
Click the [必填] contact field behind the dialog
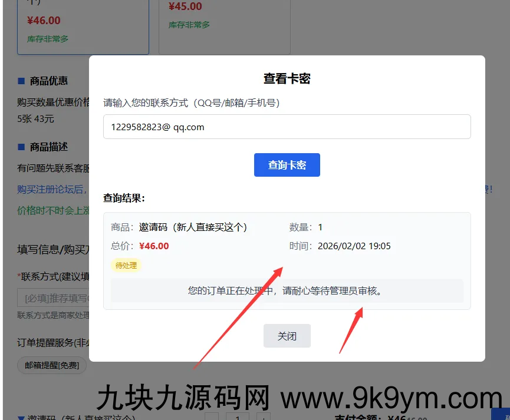53,299
